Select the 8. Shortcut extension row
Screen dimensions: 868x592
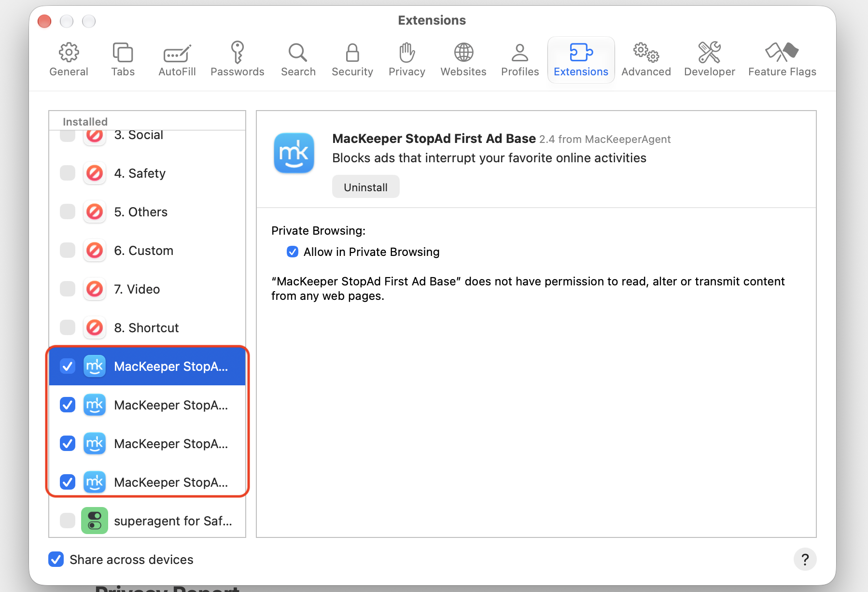coord(147,327)
